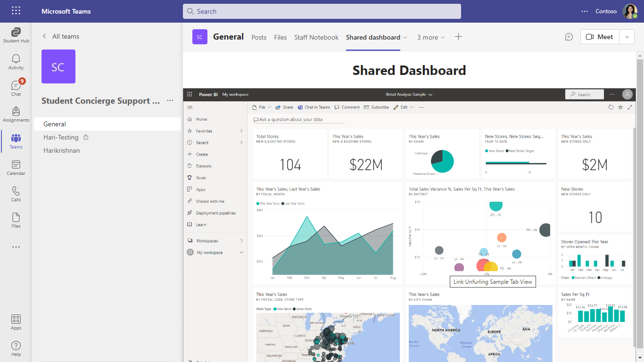Open Power BI app launcher grid
The height and width of the screenshot is (362, 644).
(190, 94)
